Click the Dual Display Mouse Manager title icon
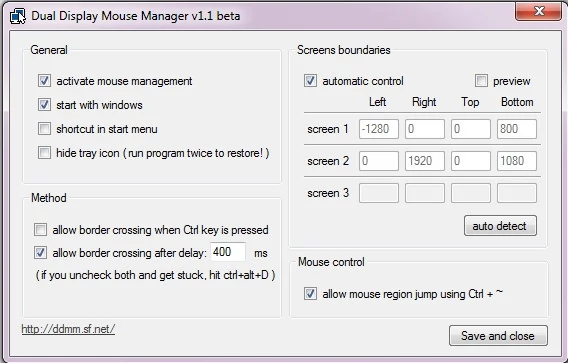Screen dimensions: 568x363 [18, 16]
